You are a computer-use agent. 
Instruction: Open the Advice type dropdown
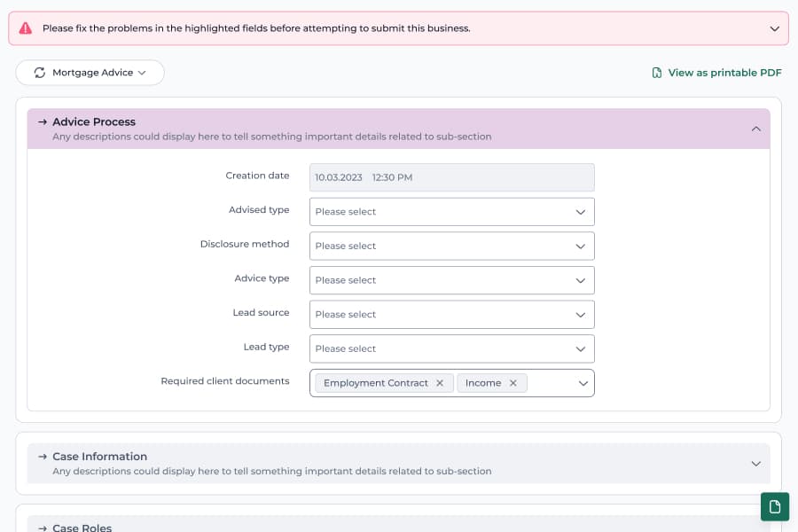[x=452, y=280]
